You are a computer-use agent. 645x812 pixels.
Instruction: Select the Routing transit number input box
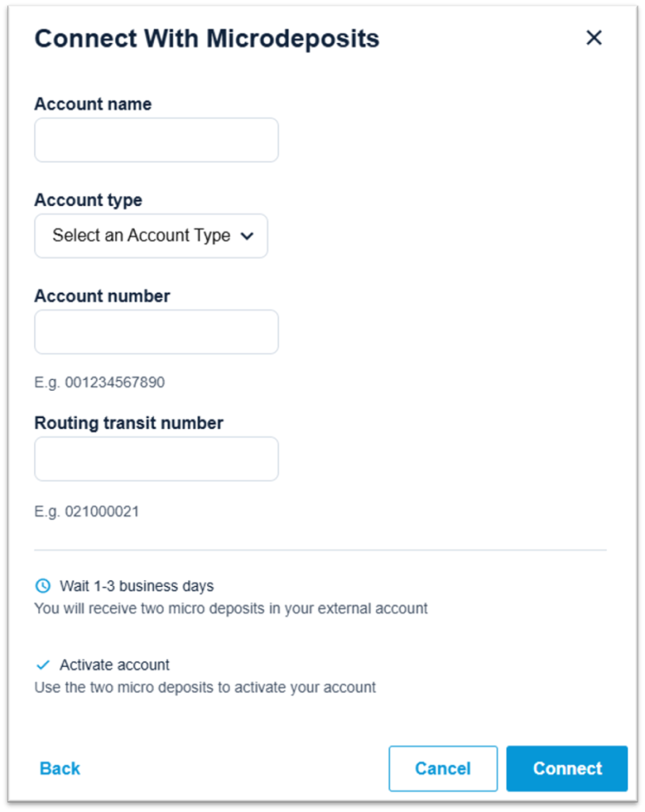click(156, 459)
